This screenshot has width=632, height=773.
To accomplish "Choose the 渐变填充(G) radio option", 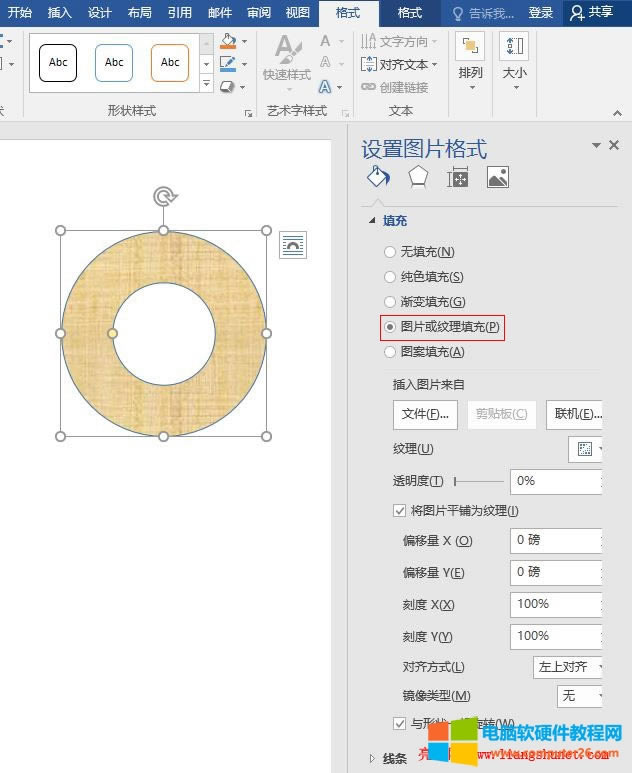I will 390,302.
